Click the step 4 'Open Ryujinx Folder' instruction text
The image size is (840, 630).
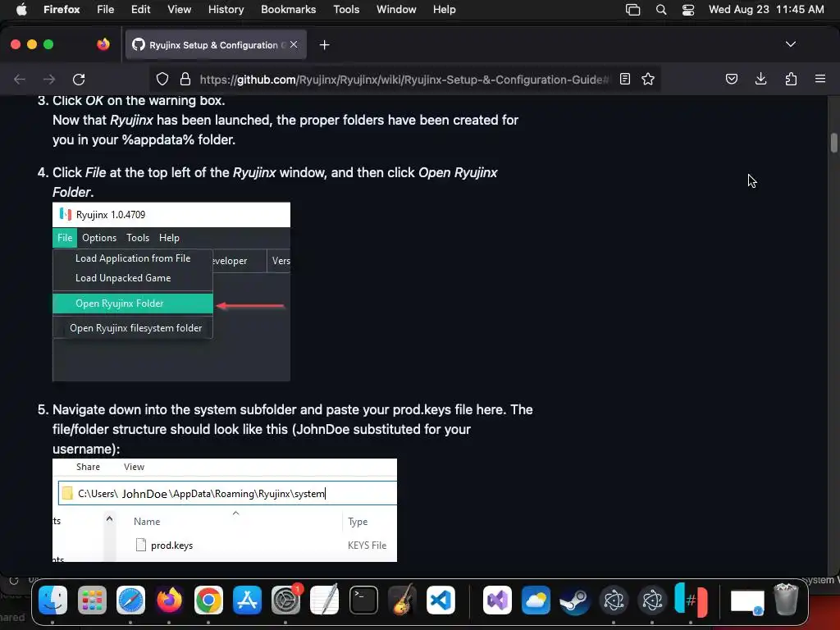coord(275,182)
